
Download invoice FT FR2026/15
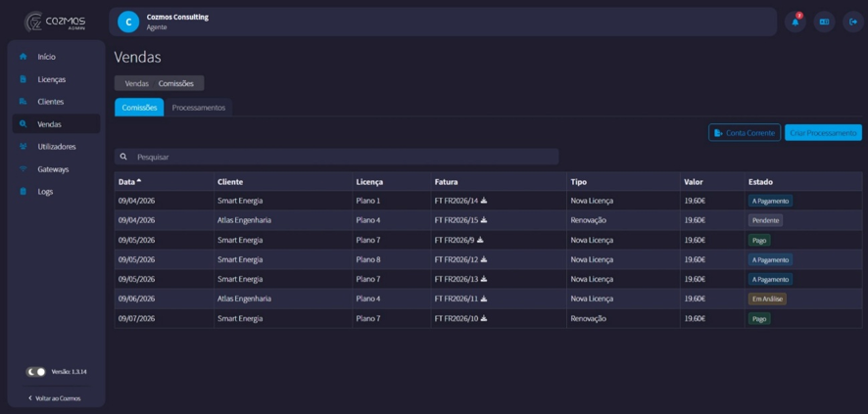point(484,220)
